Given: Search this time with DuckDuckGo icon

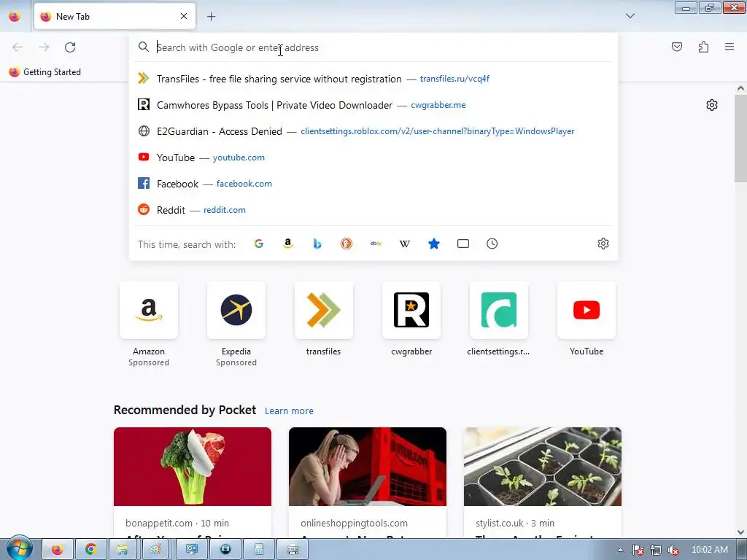Looking at the screenshot, I should 347,244.
